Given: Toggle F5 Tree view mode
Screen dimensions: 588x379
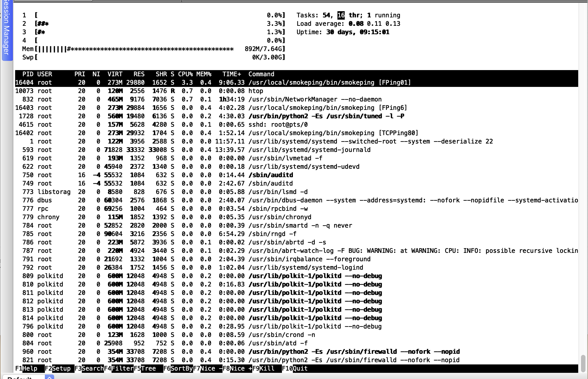Looking at the screenshot, I should pos(148,368).
